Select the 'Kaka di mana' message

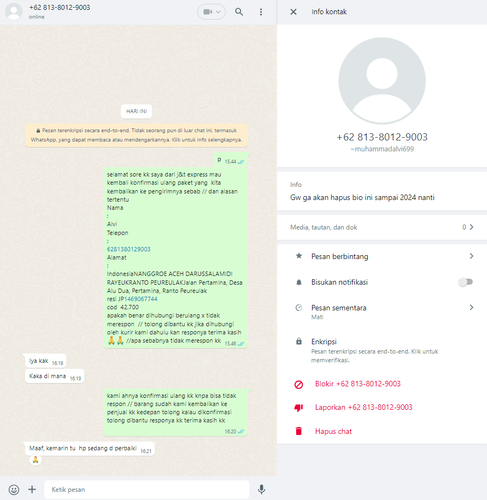pyautogui.click(x=54, y=376)
